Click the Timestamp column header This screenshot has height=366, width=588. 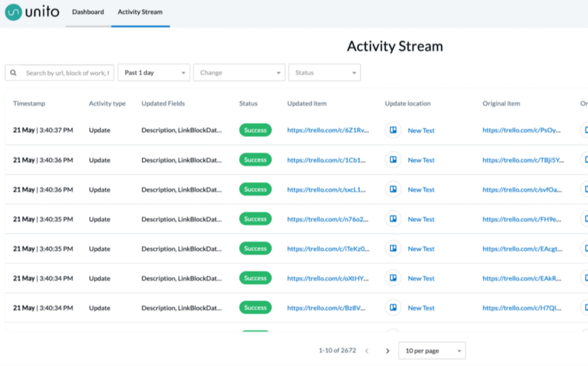(29, 104)
